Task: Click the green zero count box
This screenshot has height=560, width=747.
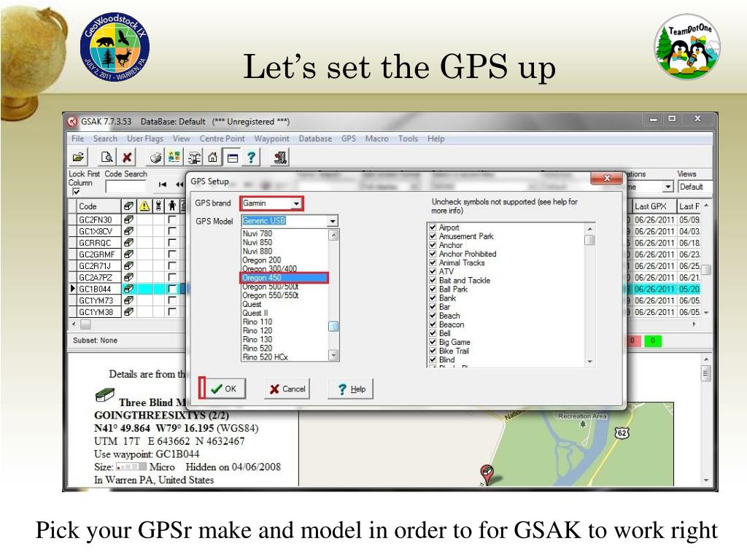Action: (652, 341)
